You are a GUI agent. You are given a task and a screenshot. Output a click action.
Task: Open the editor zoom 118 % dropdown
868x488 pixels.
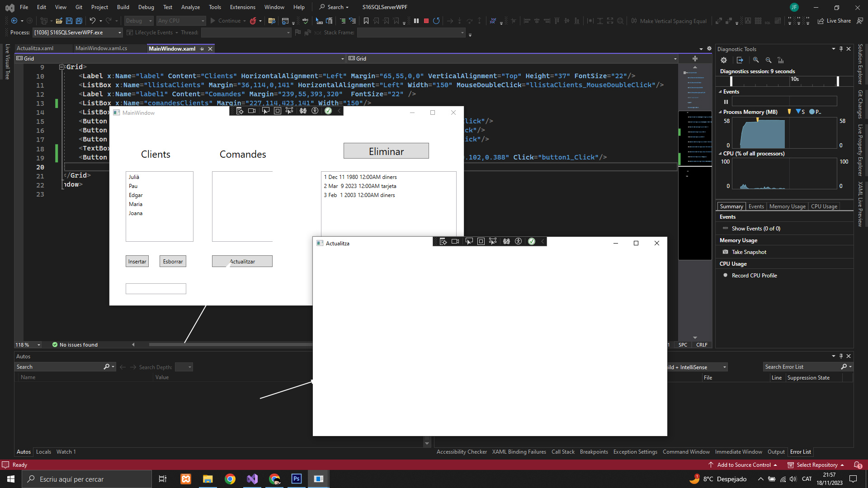38,345
